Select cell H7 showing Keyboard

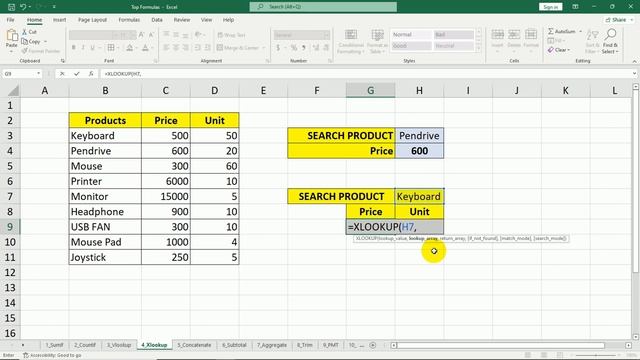coord(419,196)
